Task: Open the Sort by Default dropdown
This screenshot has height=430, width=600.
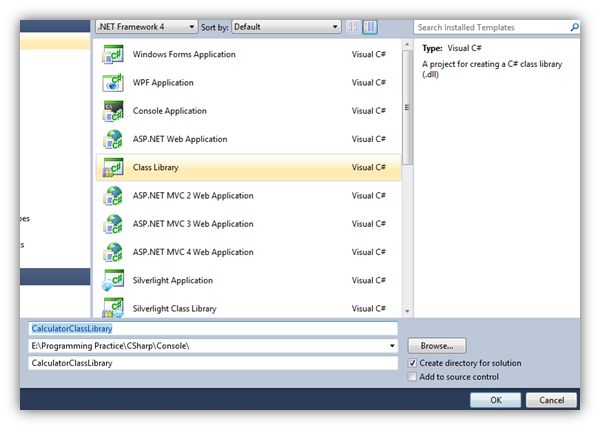Action: 286,27
